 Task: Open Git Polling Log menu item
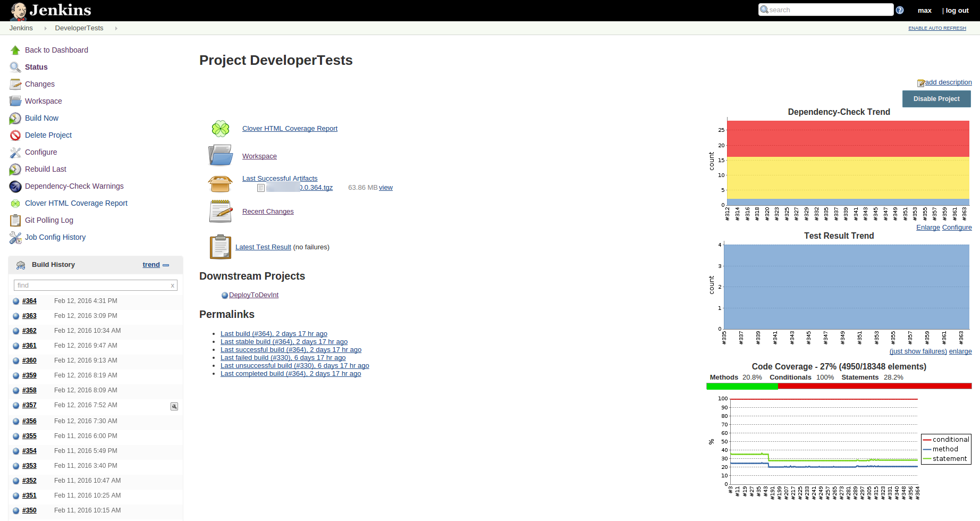coord(49,220)
